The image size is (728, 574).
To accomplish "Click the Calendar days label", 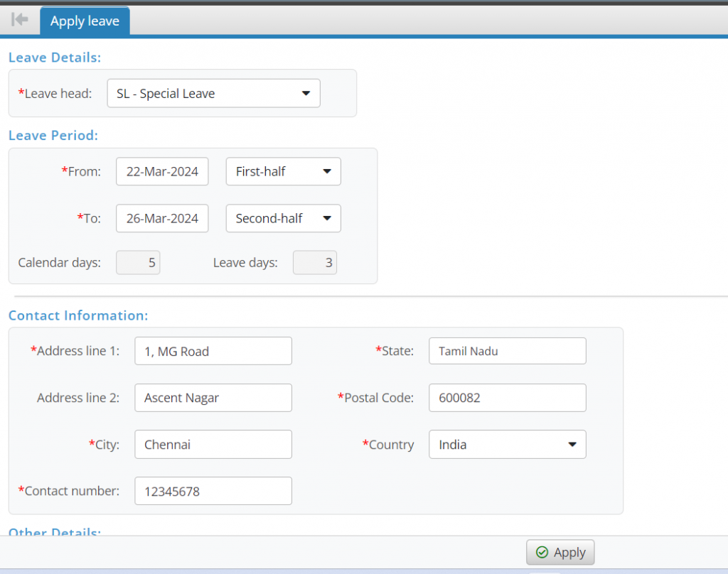I will (60, 263).
